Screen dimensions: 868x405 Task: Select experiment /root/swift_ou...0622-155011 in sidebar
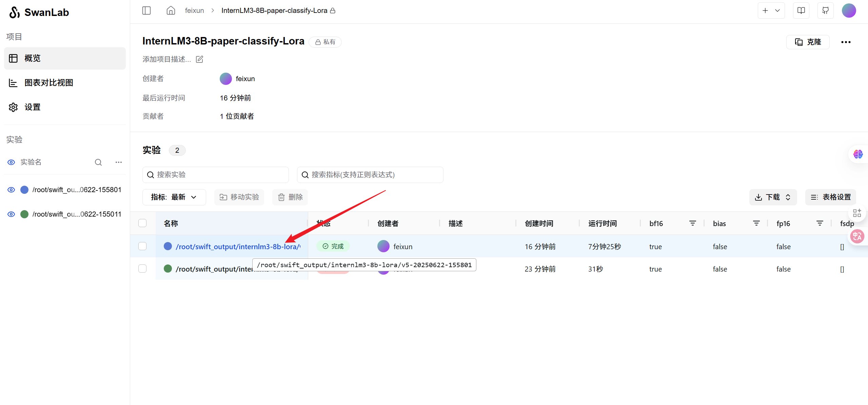77,214
